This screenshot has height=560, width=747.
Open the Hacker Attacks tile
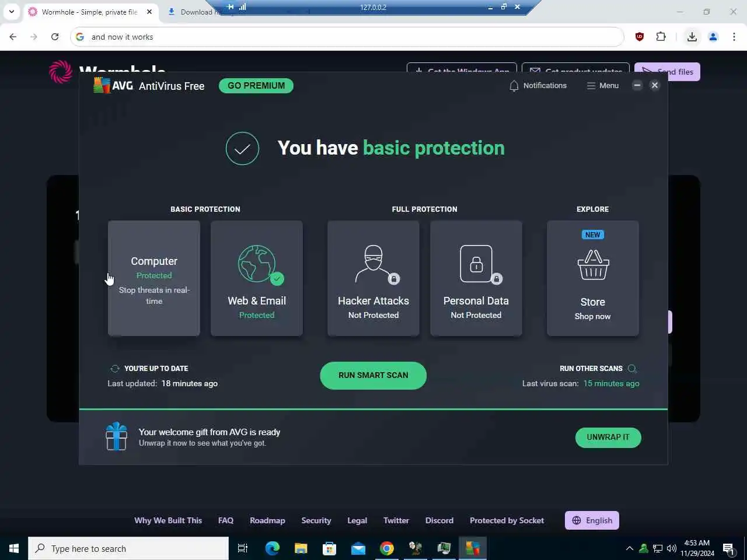click(x=373, y=278)
